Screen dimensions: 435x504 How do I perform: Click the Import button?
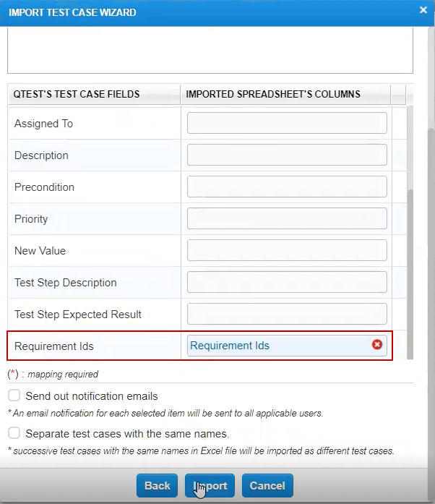[x=210, y=486]
